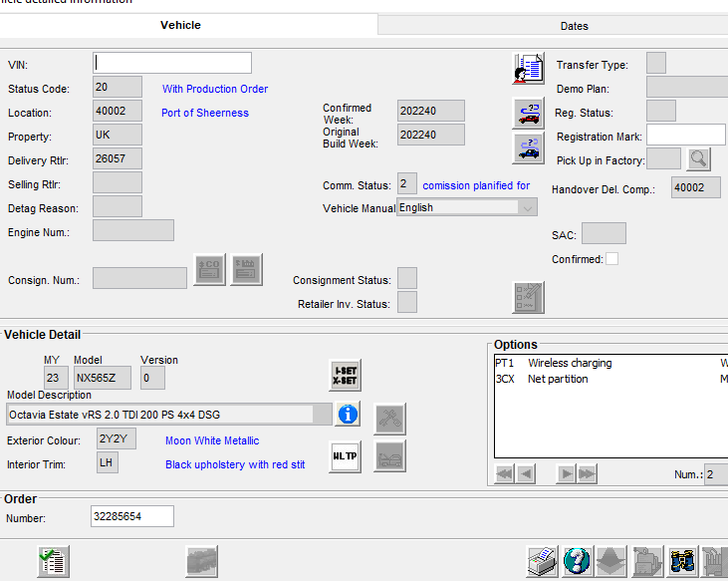Open the checklist edit icon
This screenshot has width=728, height=581.
529,297
